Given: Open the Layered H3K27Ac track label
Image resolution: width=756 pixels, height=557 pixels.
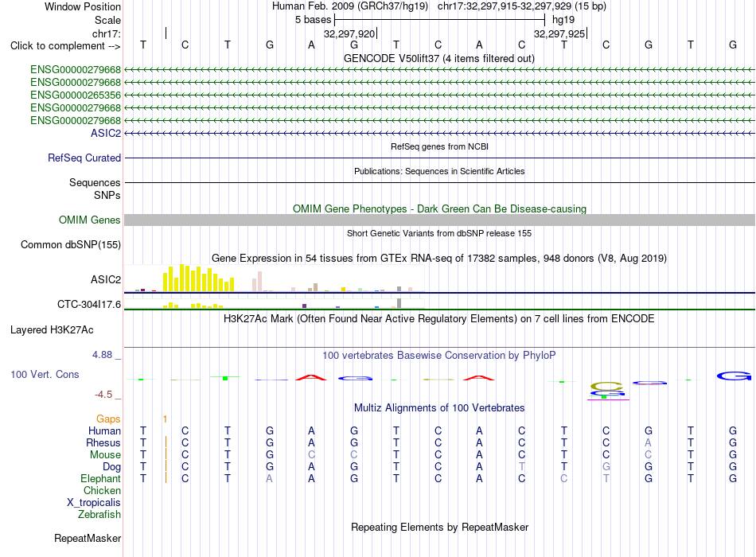Looking at the screenshot, I should 52,330.
